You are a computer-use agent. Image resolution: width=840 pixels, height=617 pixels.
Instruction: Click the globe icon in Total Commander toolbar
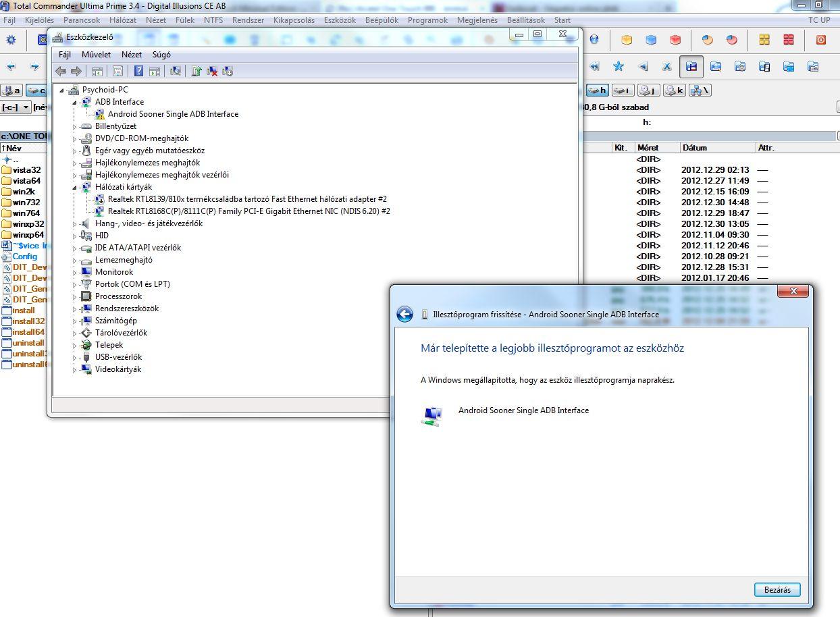594,40
